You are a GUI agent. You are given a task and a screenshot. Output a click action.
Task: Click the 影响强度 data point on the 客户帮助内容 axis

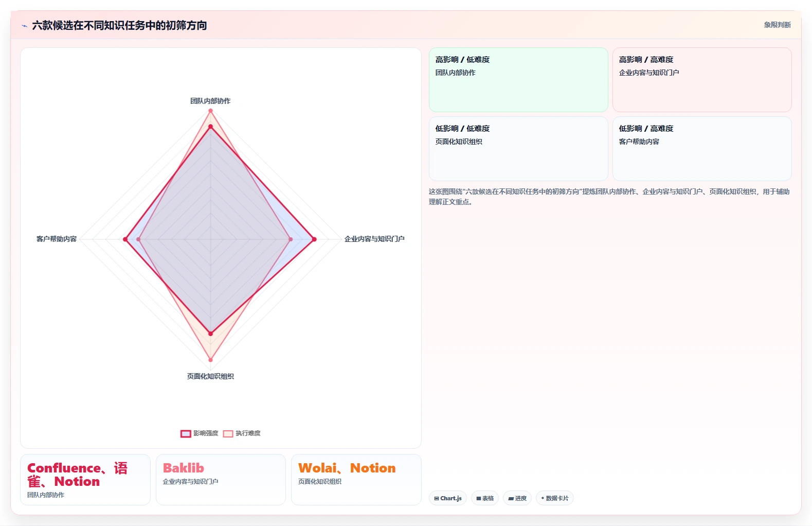tap(125, 239)
